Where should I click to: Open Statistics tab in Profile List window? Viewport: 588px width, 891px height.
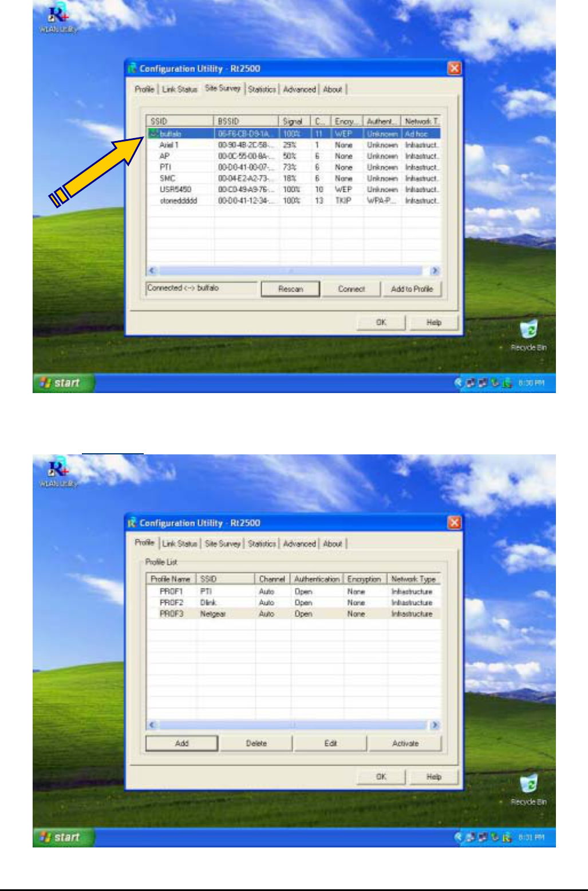point(262,544)
